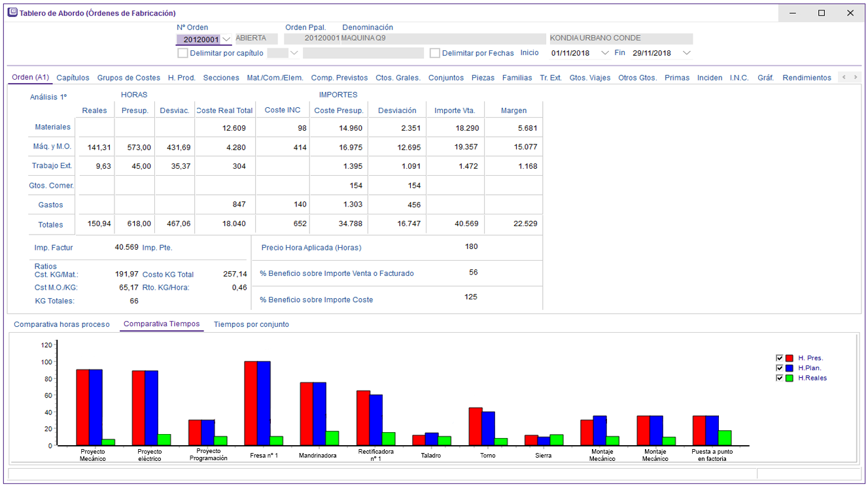Expand the Nº Orden dropdown

tap(226, 39)
